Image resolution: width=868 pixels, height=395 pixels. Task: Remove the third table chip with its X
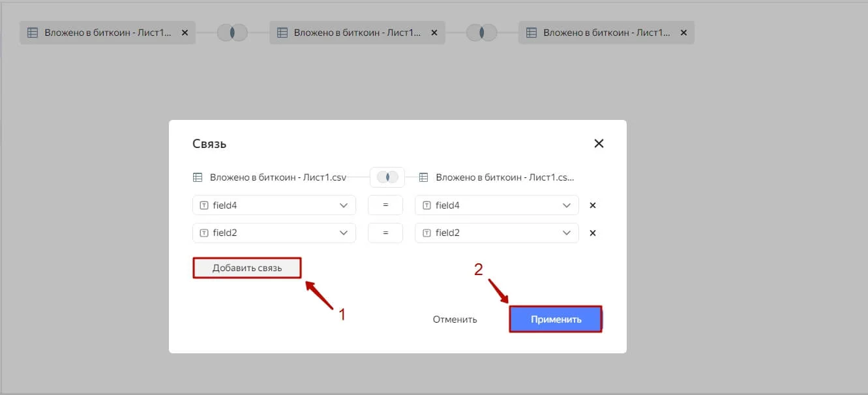[x=683, y=33]
